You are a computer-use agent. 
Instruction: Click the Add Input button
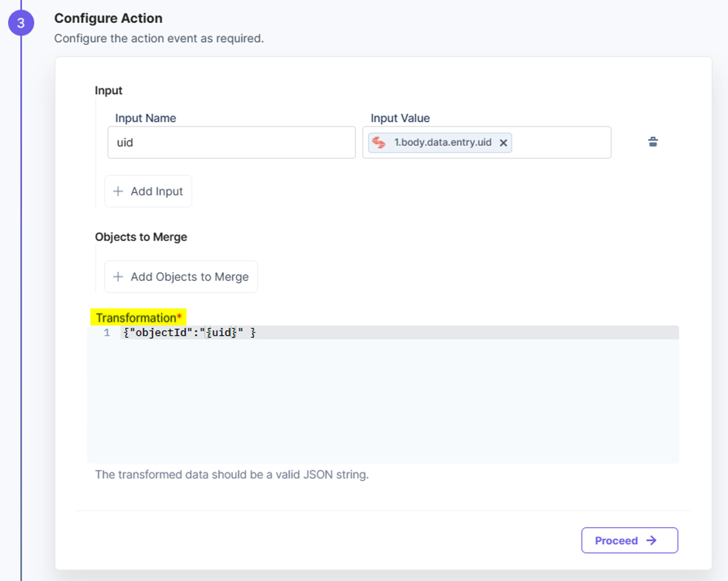coord(148,191)
